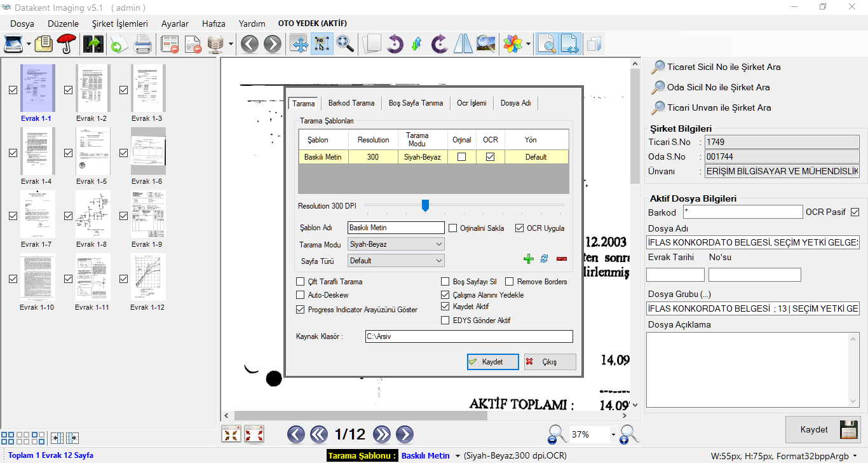The width and height of the screenshot is (868, 463).
Task: Open the 37% zoom level dropdown
Action: [613, 434]
